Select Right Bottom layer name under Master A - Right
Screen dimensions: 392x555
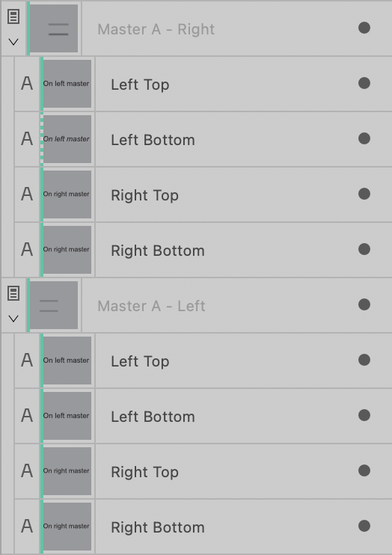point(158,251)
